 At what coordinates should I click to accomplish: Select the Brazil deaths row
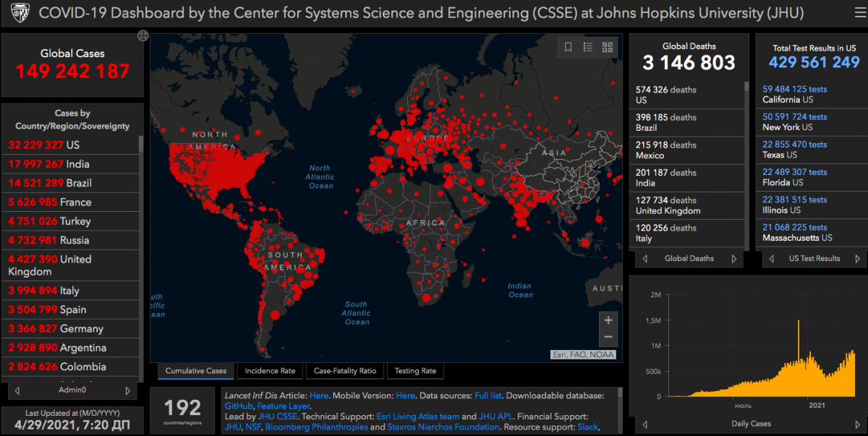pos(687,122)
